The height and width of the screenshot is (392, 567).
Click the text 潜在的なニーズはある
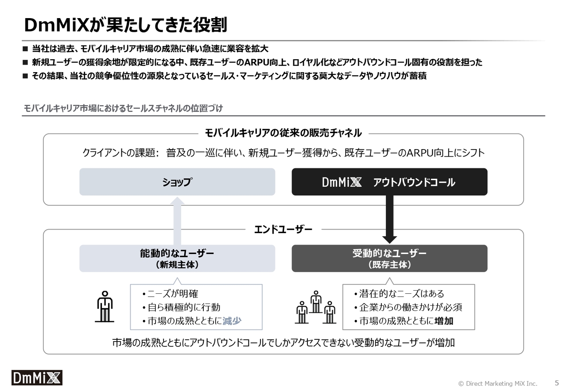click(x=401, y=294)
